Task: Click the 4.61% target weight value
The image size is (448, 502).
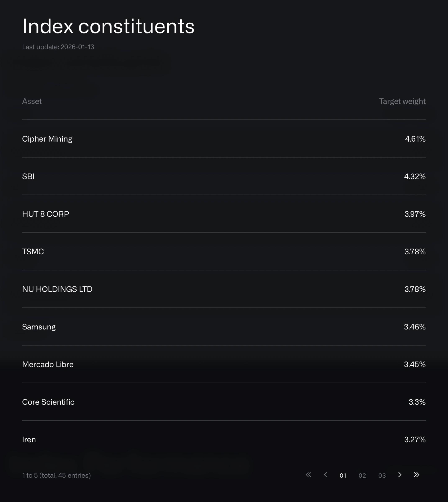Action: click(x=415, y=139)
